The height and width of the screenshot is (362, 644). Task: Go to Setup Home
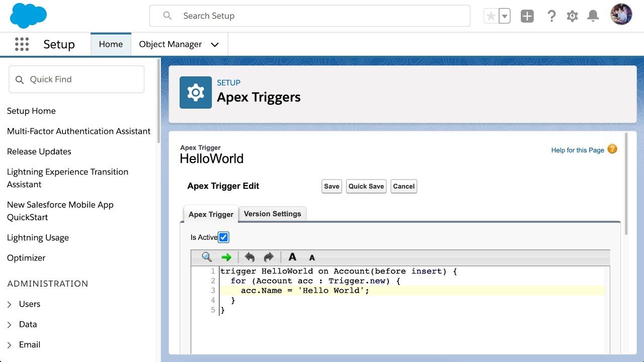(x=31, y=111)
